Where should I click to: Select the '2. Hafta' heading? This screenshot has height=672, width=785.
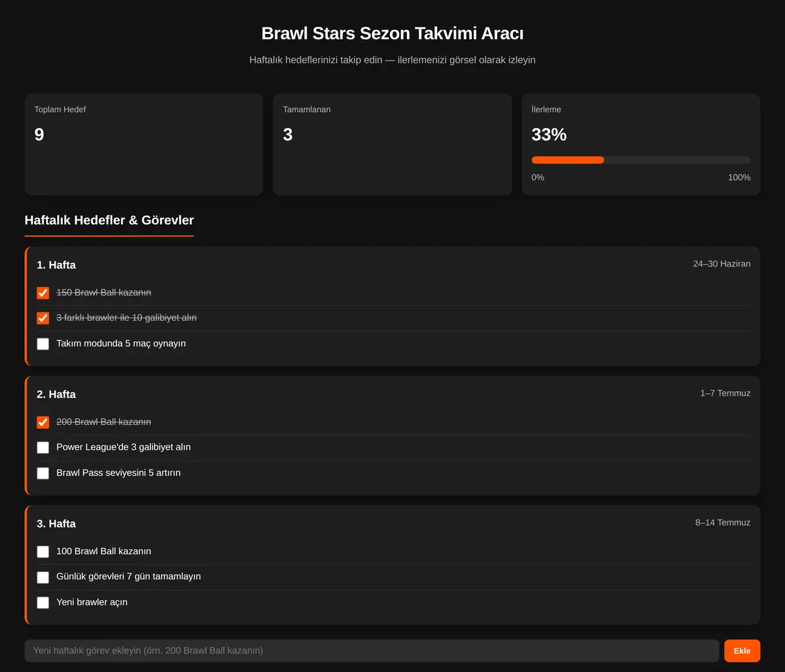[56, 395]
